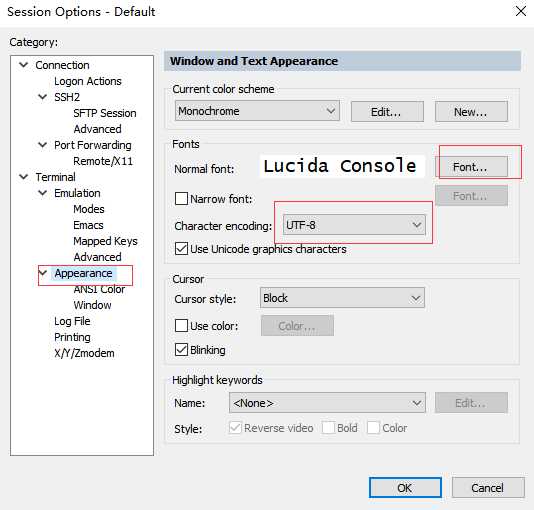Viewport: 534px width, 510px height.
Task: Enable the Narrow font checkbox
Action: click(181, 198)
